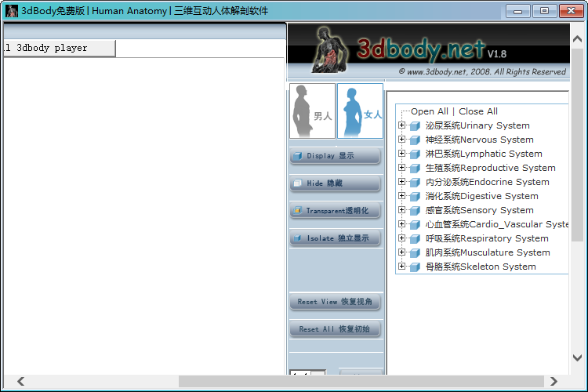Click the cube icon beside Cardio_Vascular System
588x392 pixels.
(415, 225)
